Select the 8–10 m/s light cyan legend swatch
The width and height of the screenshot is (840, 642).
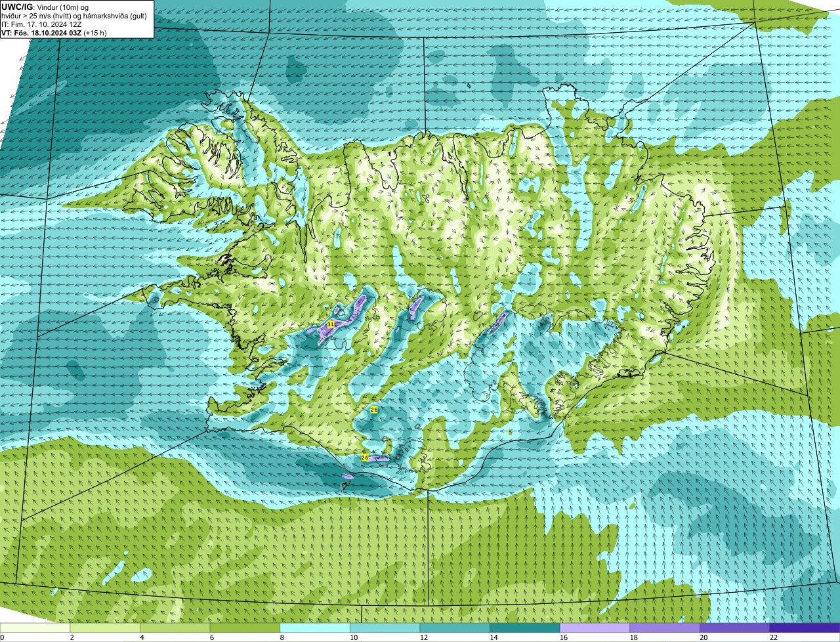315,628
